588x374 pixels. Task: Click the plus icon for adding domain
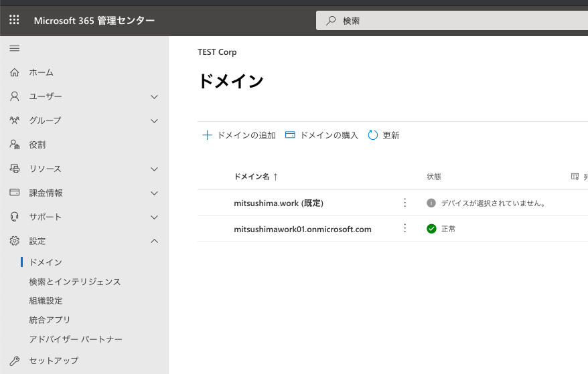[x=207, y=135]
